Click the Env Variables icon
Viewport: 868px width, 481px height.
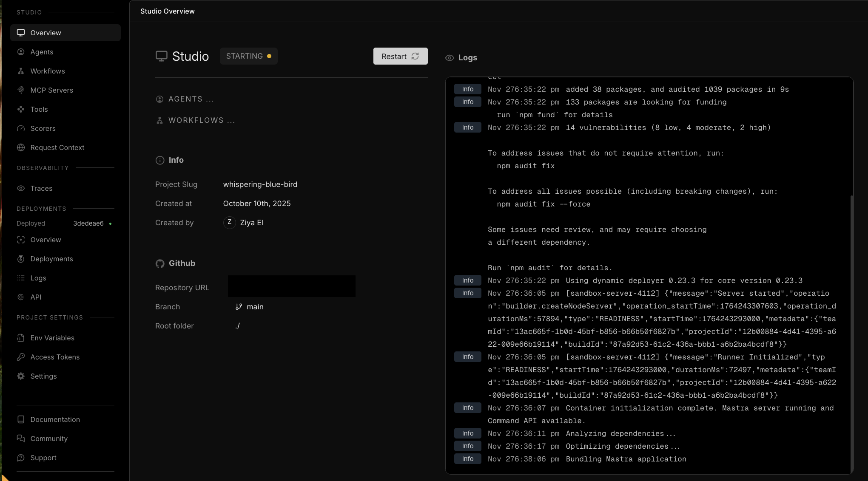[x=21, y=338]
